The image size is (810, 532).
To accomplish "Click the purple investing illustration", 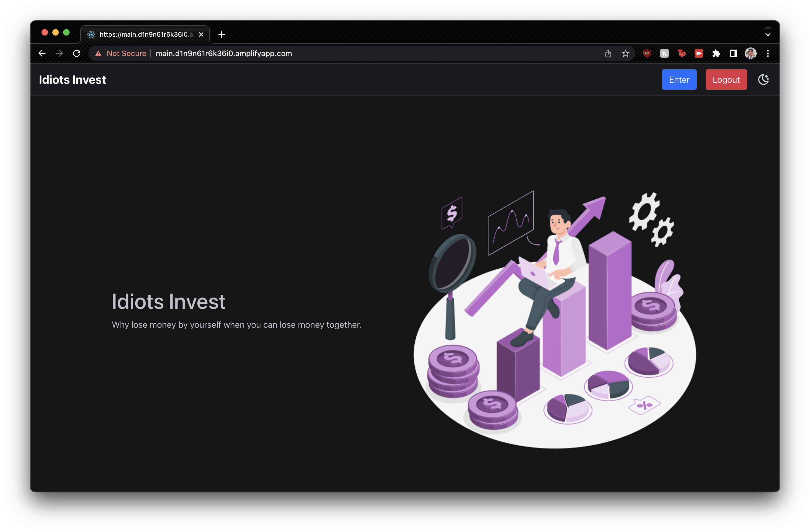I will pyautogui.click(x=555, y=319).
